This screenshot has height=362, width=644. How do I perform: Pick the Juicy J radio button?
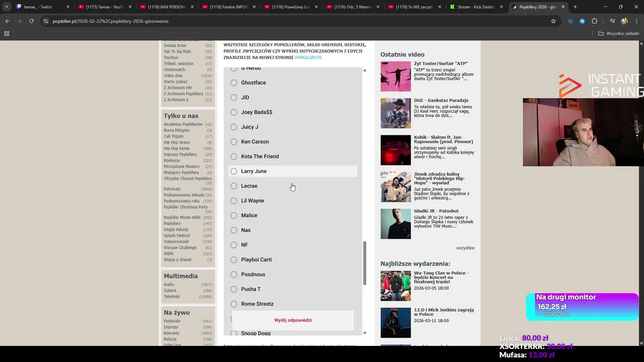pos(233,127)
